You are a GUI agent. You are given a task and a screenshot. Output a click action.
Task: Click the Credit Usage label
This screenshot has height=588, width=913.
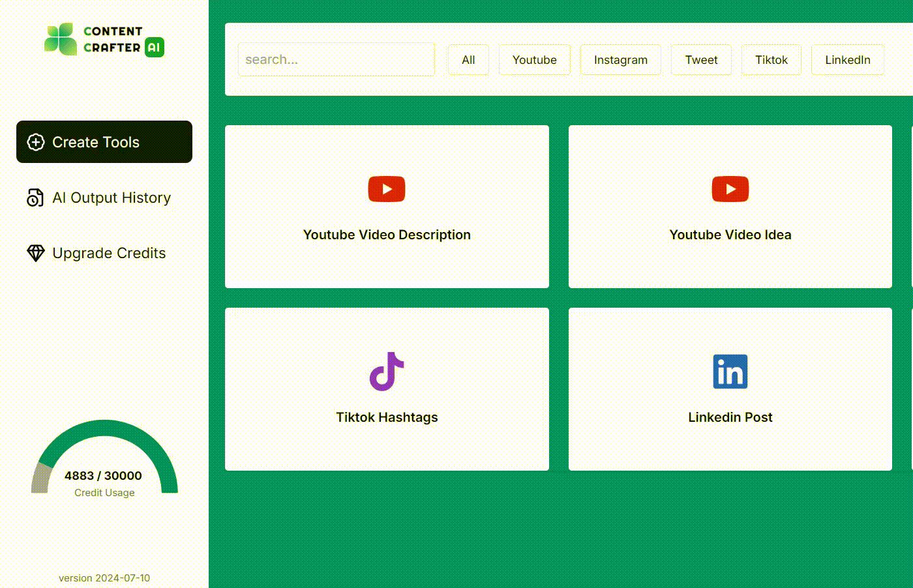click(104, 493)
